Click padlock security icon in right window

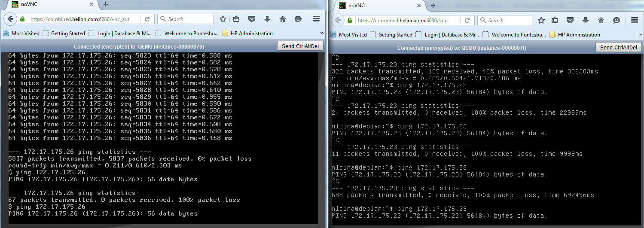[350, 20]
